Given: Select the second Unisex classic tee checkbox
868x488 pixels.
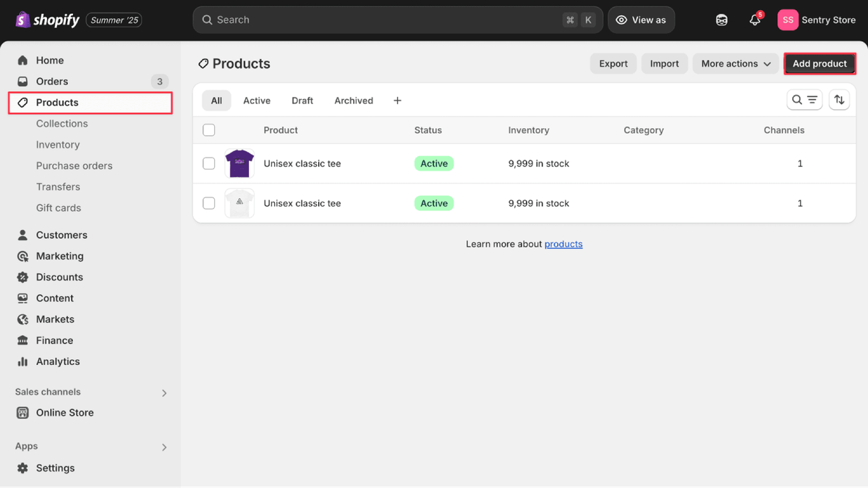Looking at the screenshot, I should click(x=208, y=203).
